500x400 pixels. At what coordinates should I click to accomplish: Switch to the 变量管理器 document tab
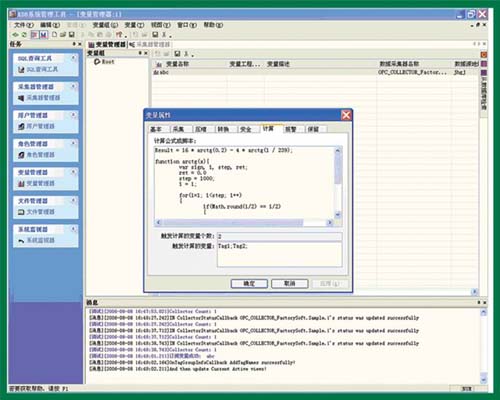click(107, 44)
